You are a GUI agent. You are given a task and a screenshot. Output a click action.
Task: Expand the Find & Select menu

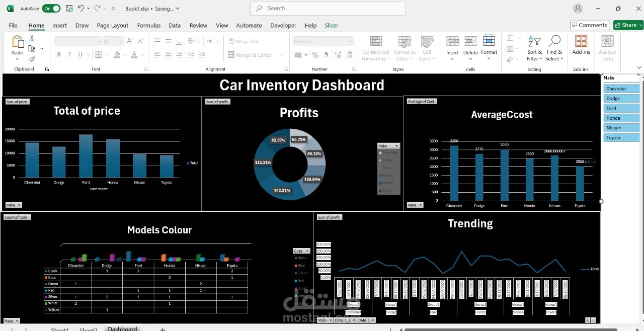554,48
